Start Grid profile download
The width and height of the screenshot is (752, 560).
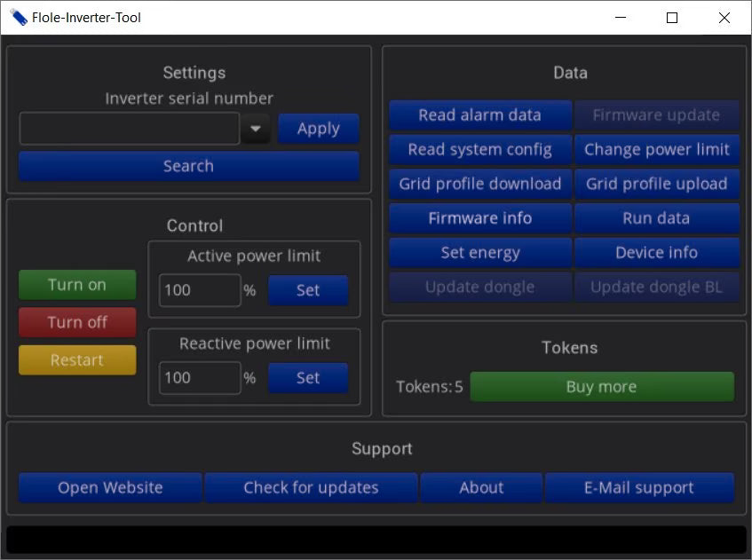coord(480,184)
